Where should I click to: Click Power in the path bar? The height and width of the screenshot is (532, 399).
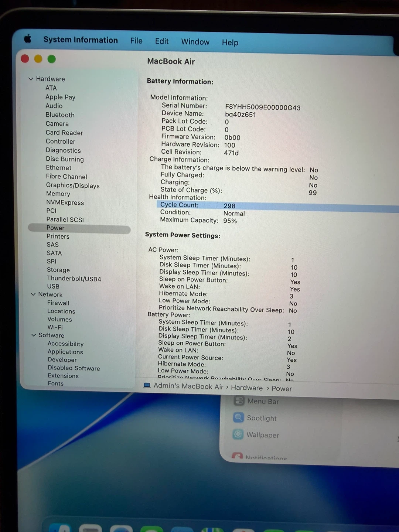(282, 389)
